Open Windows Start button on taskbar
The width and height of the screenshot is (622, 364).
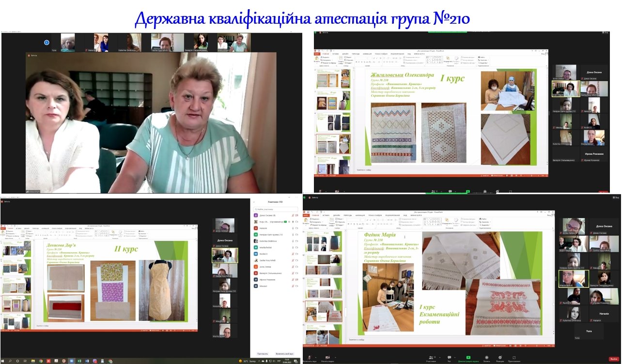(2, 360)
